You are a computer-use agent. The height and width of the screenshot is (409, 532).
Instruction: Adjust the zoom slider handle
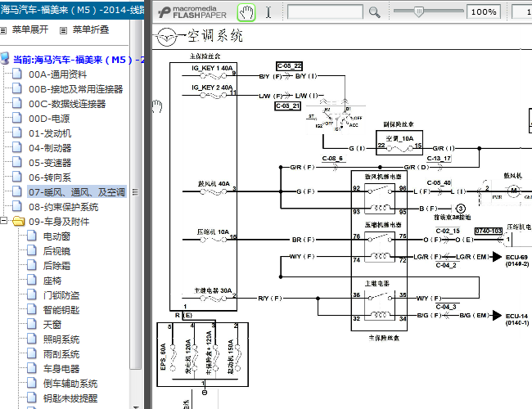coord(419,12)
